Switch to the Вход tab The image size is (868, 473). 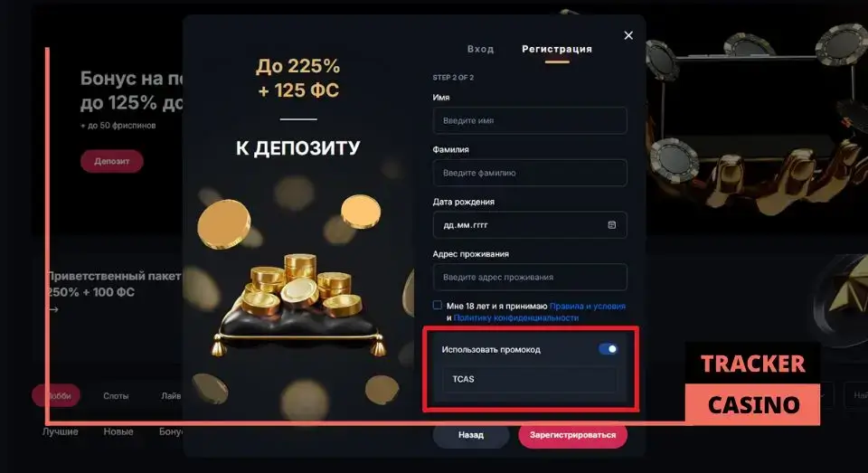[x=480, y=49]
